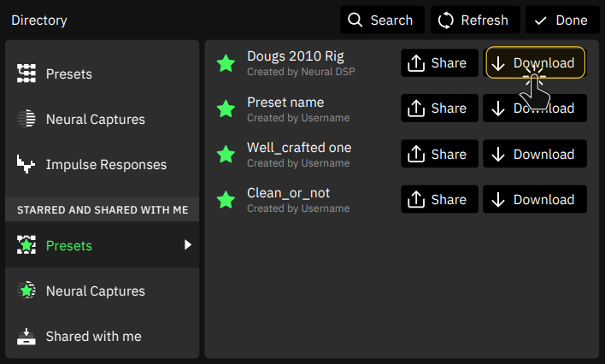Screen dimensions: 605x364
Task: Download the Well_crafted one preset
Action: pos(535,154)
